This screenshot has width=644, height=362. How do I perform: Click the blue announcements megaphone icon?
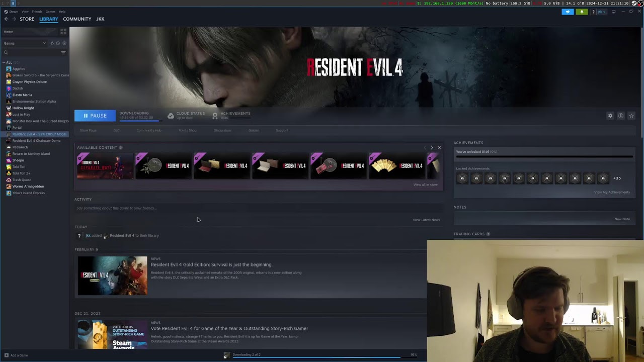tap(568, 12)
